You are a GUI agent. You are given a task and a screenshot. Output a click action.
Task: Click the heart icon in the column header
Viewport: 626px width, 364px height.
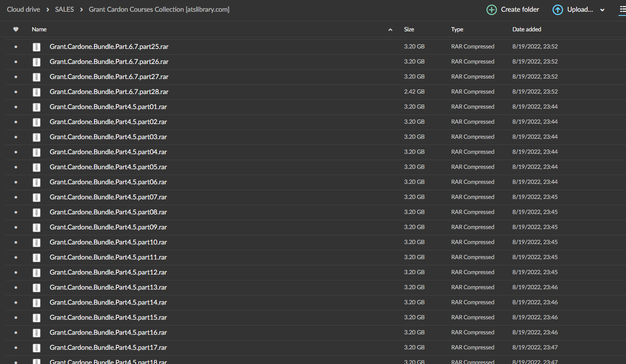click(15, 29)
